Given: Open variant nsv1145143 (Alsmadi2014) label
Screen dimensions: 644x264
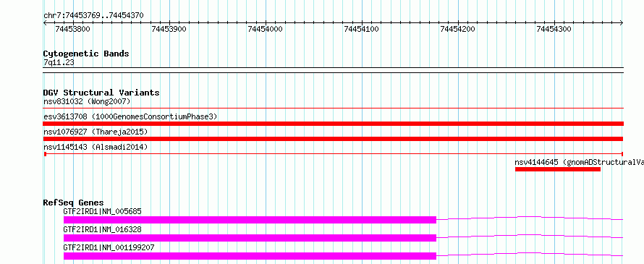Looking at the screenshot, I should click(96, 147).
